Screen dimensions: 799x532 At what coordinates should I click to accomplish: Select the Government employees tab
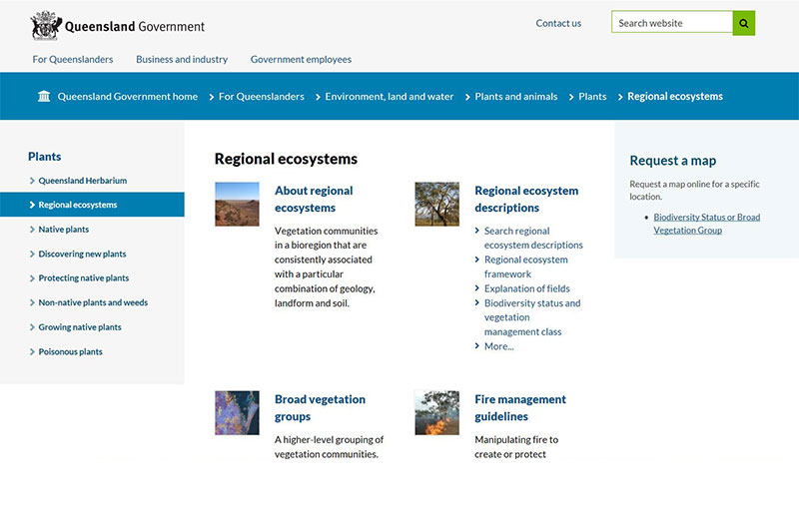(x=301, y=59)
